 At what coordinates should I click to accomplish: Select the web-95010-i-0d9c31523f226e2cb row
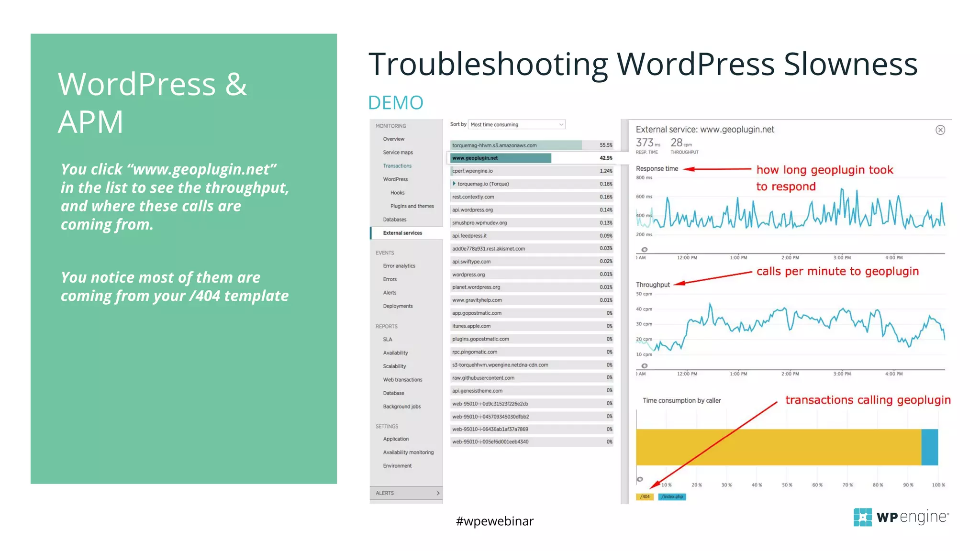coord(532,403)
